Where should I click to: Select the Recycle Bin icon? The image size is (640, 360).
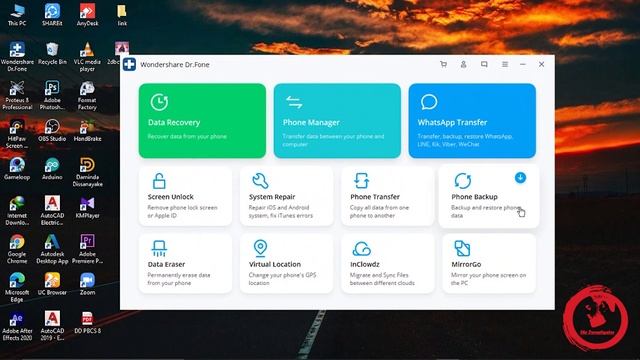[52, 53]
